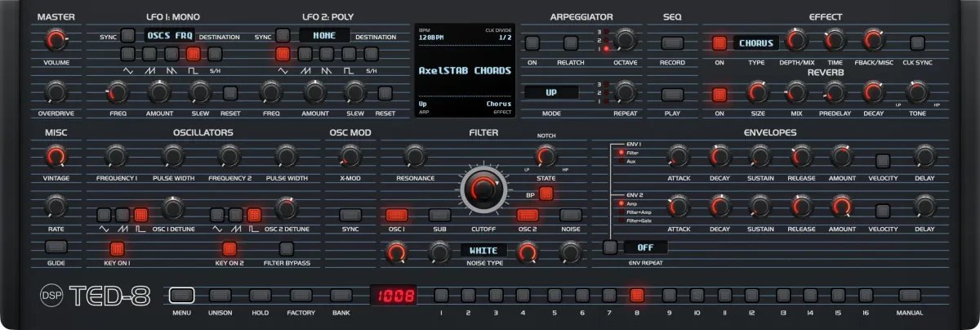Switch to MANUAL mode
This screenshot has height=330, width=980.
(909, 295)
